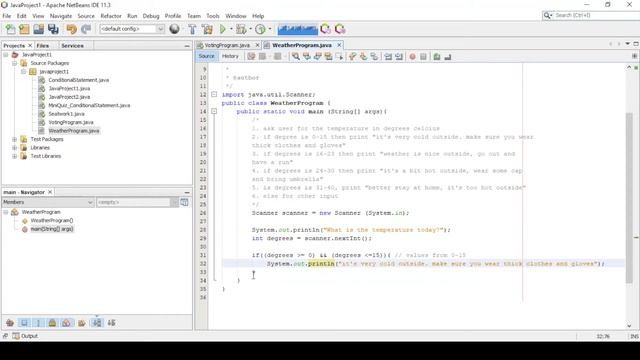Click the Last Edit editor toolbar icon
The width and height of the screenshot is (640, 360).
[x=251, y=56]
